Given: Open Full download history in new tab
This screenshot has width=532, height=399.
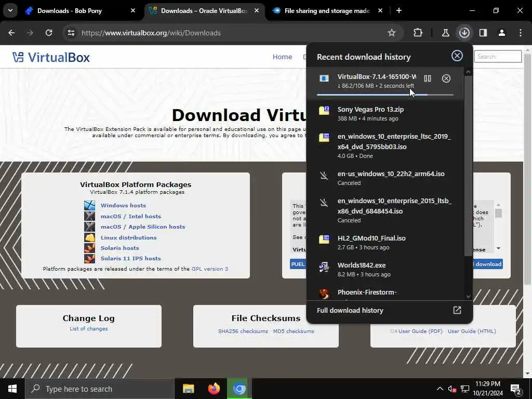Looking at the screenshot, I should 457,310.
